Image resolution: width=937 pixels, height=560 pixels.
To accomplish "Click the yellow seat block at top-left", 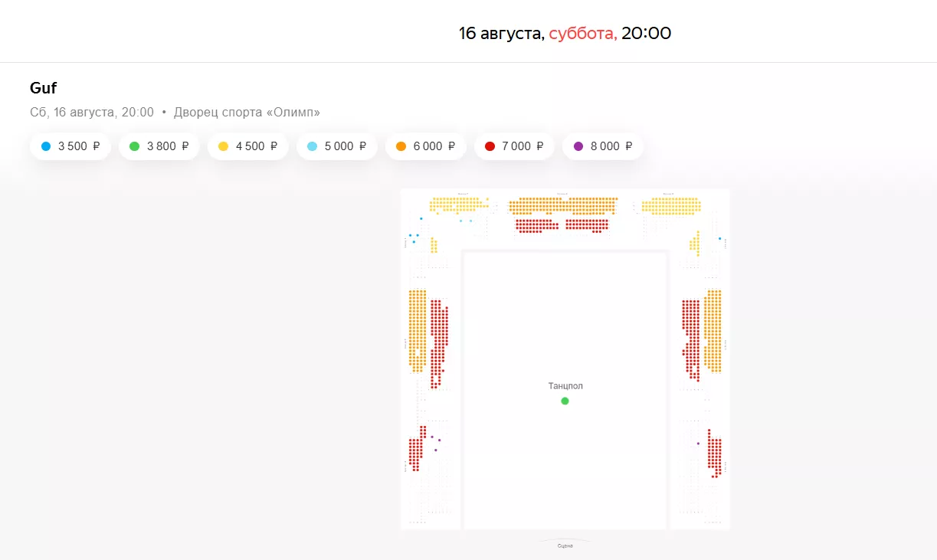I will (x=458, y=205).
